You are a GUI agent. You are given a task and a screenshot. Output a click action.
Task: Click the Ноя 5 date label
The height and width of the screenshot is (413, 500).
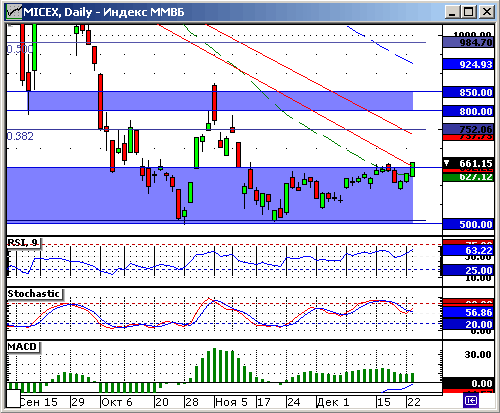pyautogui.click(x=231, y=402)
